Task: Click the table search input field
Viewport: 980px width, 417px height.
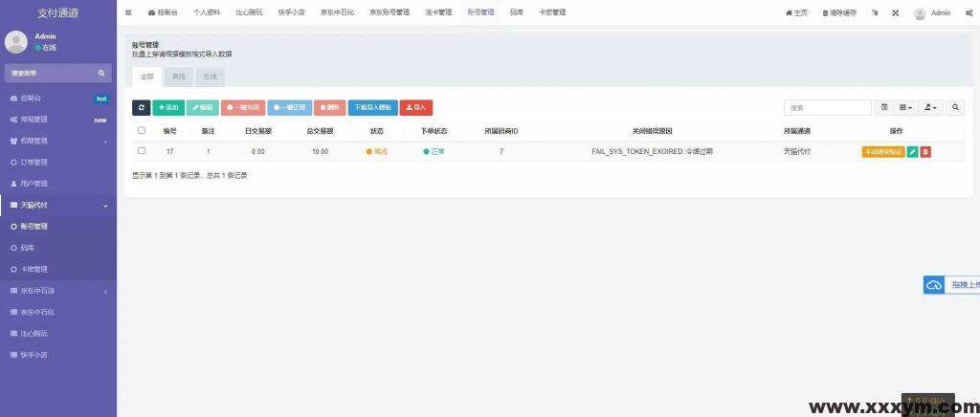Action: pyautogui.click(x=827, y=108)
